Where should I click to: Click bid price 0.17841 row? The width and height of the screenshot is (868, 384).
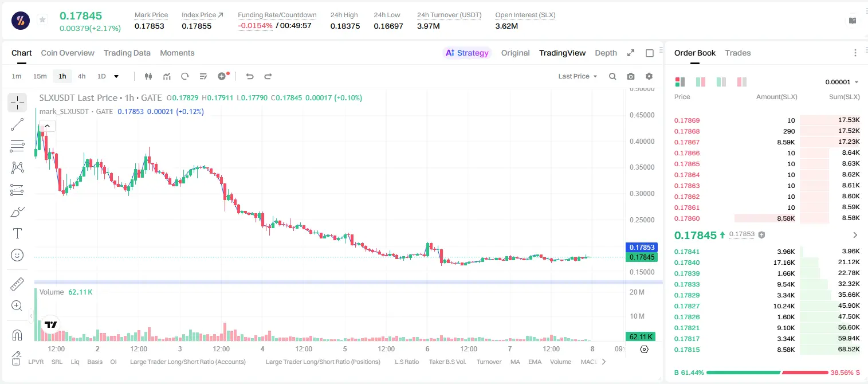point(767,252)
